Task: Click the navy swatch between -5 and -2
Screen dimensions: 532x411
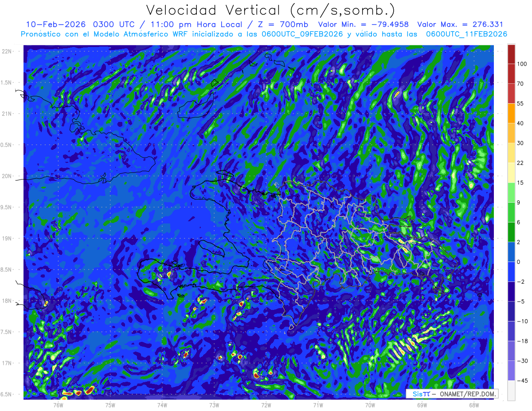Action: click(x=511, y=291)
